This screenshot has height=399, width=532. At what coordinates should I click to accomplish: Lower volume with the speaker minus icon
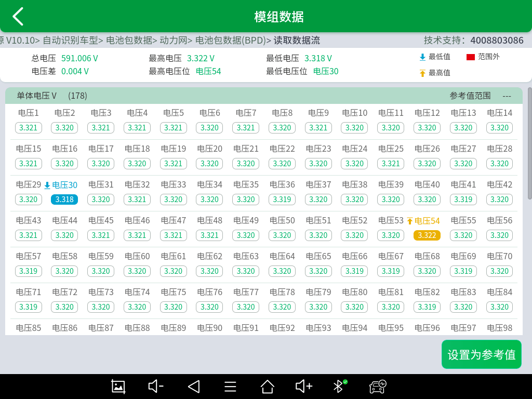(156, 386)
